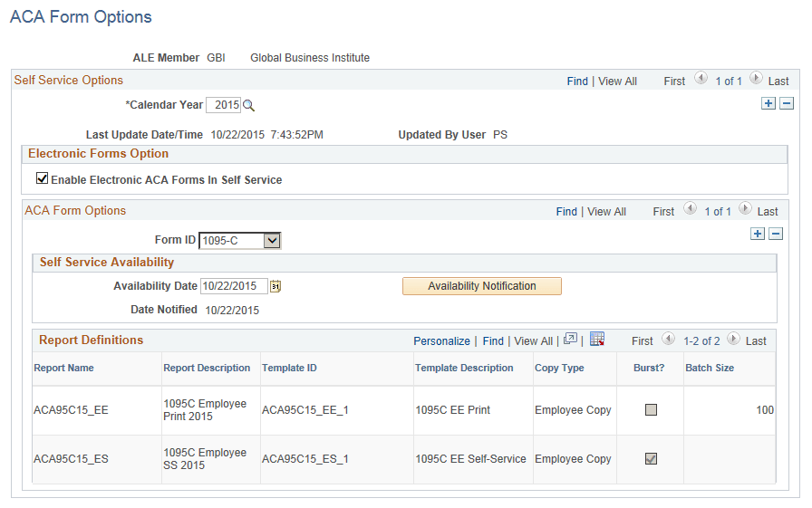Screen dimensions: 812x508
Task: Delete row with Self Service Options minus icon
Action: (787, 103)
